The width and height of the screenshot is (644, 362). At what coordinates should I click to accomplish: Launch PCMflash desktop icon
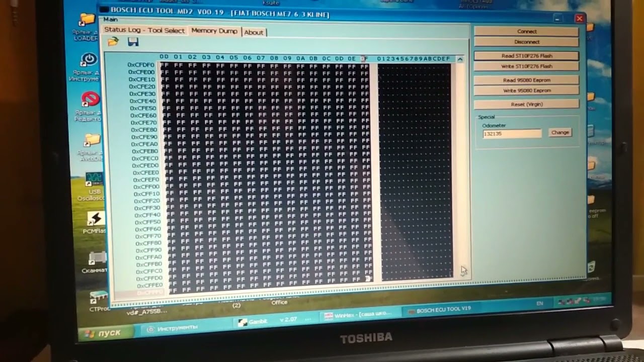click(x=95, y=223)
